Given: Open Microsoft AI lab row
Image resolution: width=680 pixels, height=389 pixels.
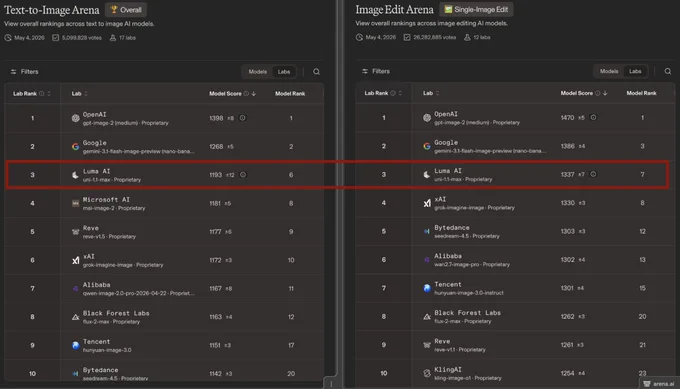Looking at the screenshot, I should click(x=164, y=203).
